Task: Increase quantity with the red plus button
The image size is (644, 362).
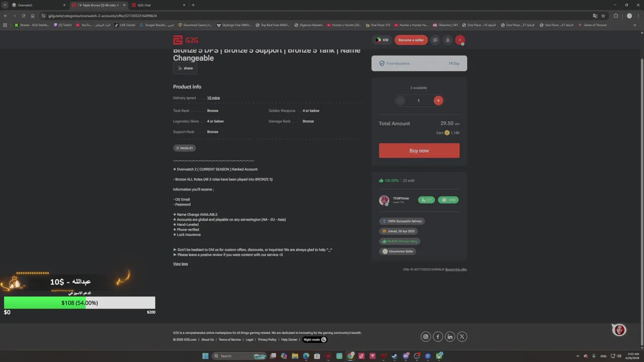Action: pos(438,101)
